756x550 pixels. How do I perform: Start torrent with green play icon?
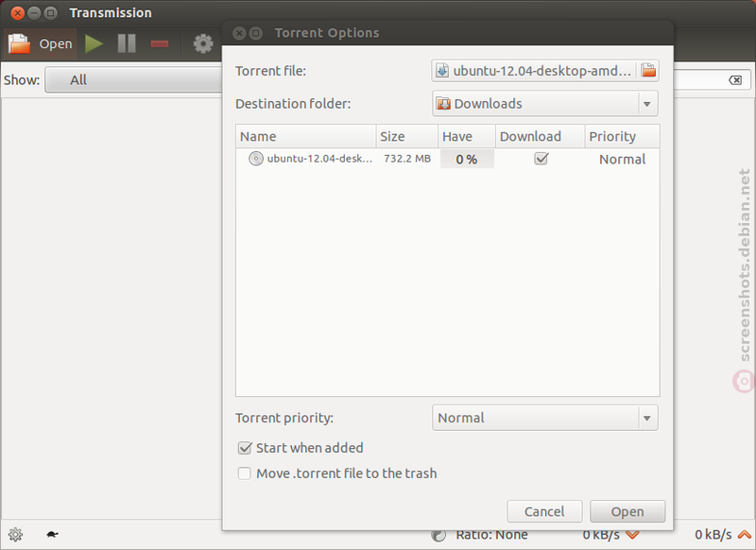pyautogui.click(x=94, y=43)
